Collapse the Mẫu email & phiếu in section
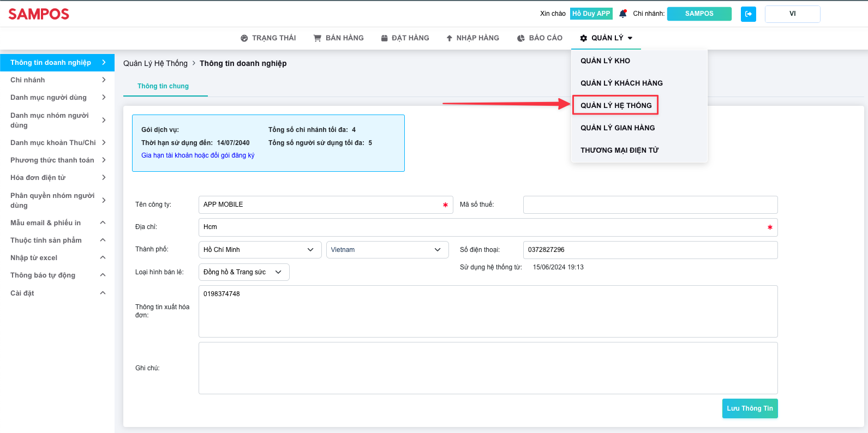The height and width of the screenshot is (433, 868). click(57, 223)
